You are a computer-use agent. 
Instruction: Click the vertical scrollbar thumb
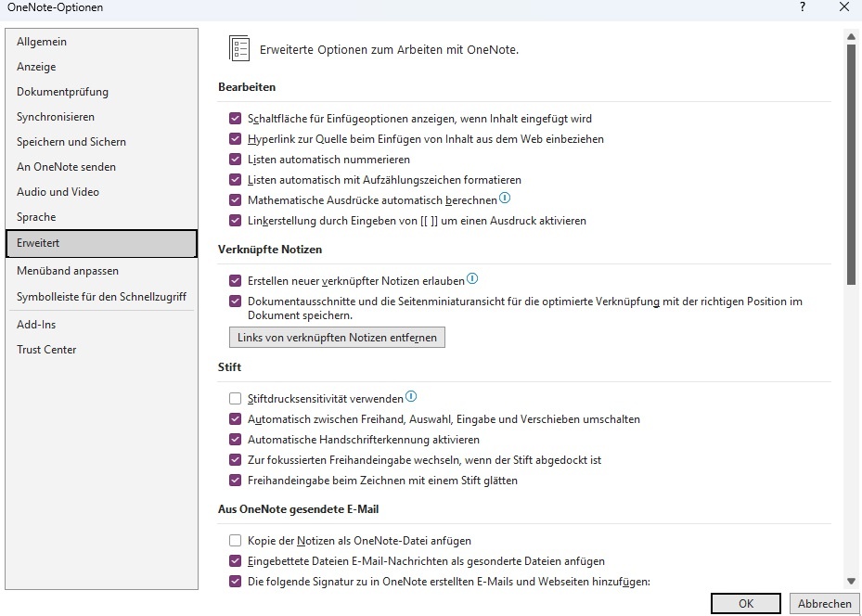(x=851, y=164)
